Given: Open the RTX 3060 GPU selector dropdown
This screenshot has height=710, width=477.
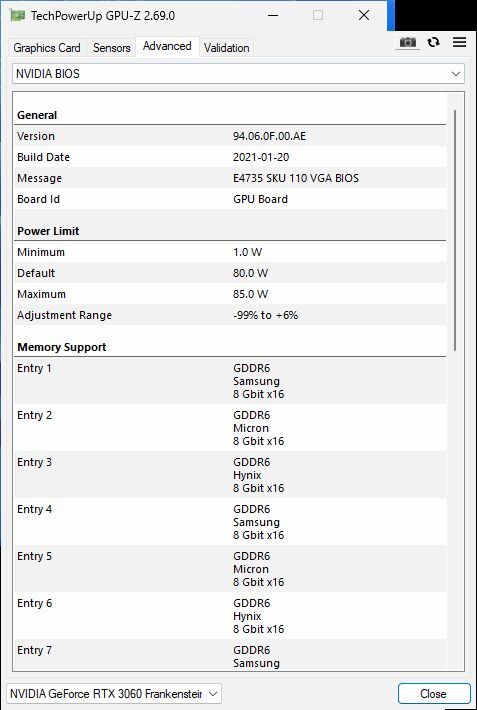Looking at the screenshot, I should click(114, 693).
